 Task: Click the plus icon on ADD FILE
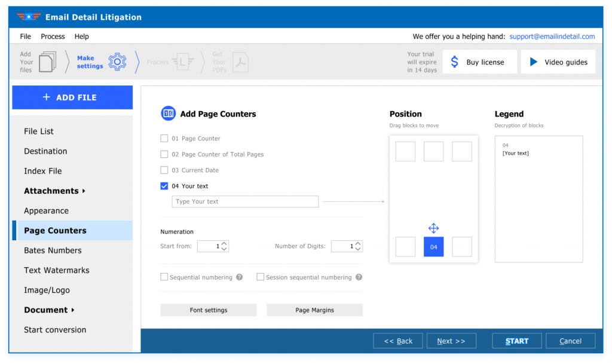point(47,97)
